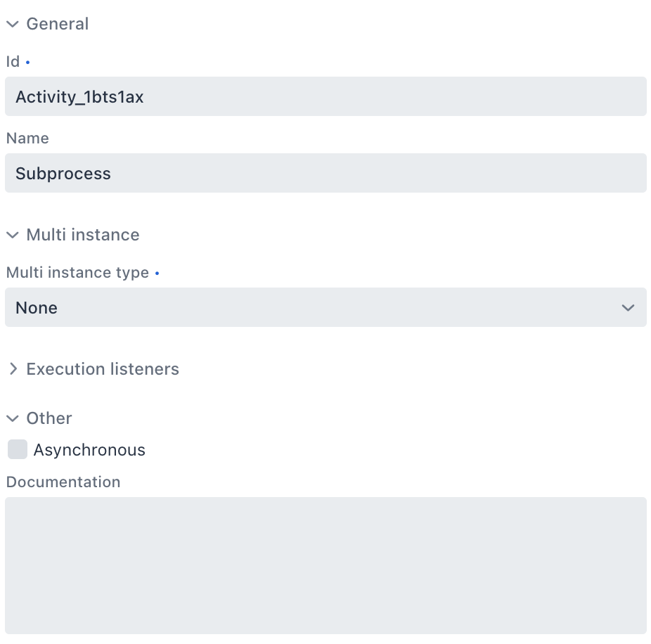651x644 pixels.
Task: Click inside the Documentation text area
Action: (x=325, y=565)
